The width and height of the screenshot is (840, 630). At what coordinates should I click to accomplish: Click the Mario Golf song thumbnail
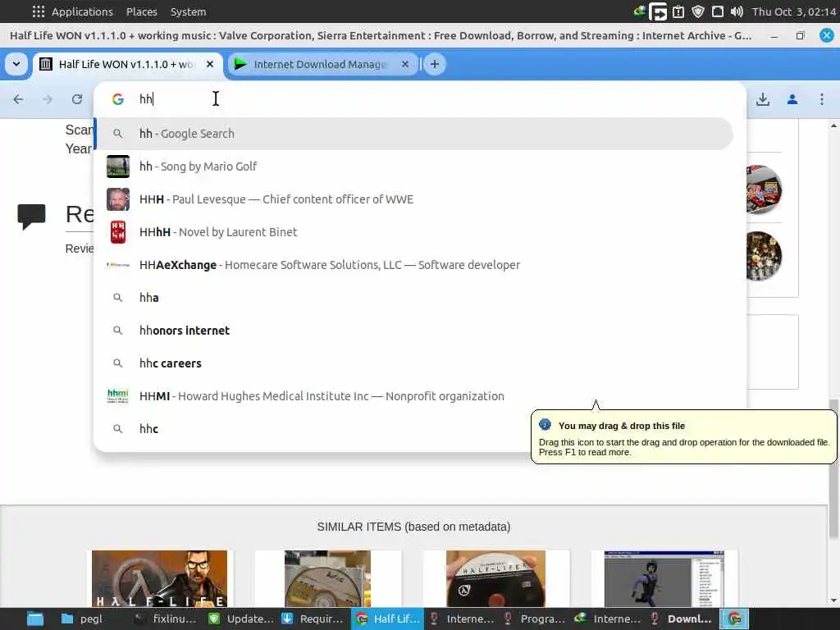click(x=118, y=166)
